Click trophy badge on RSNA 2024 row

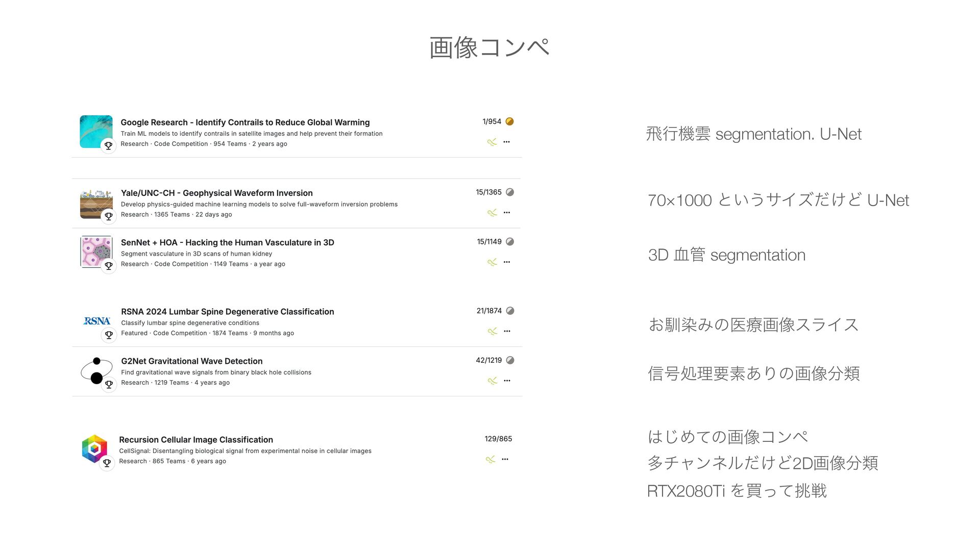pos(109,335)
